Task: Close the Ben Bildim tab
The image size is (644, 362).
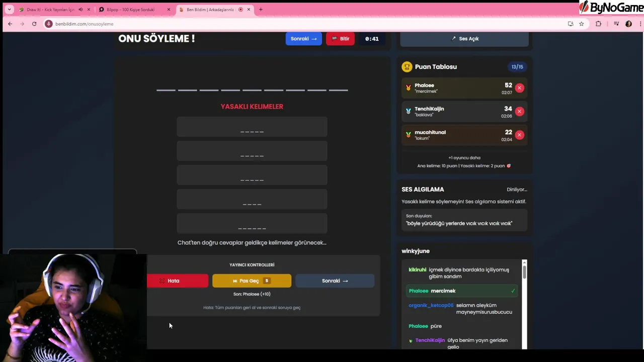Action: (x=249, y=10)
